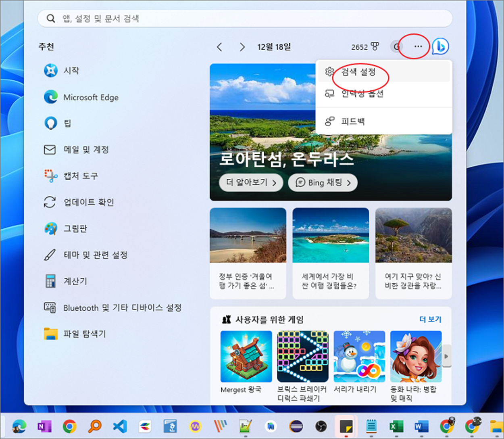Open 테마 및 관련 설정
This screenshot has width=504, height=439.
85,255
